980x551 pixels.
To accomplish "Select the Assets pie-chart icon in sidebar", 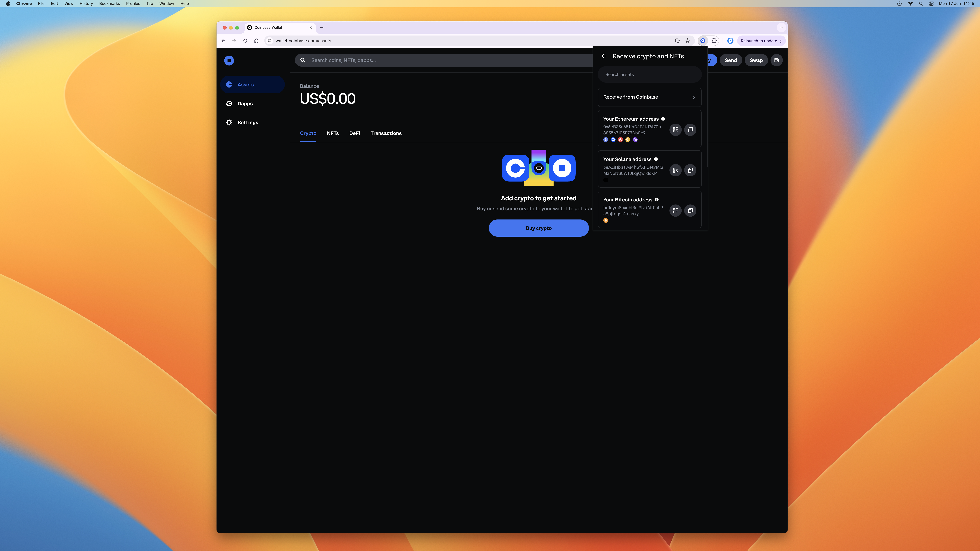I will point(229,84).
